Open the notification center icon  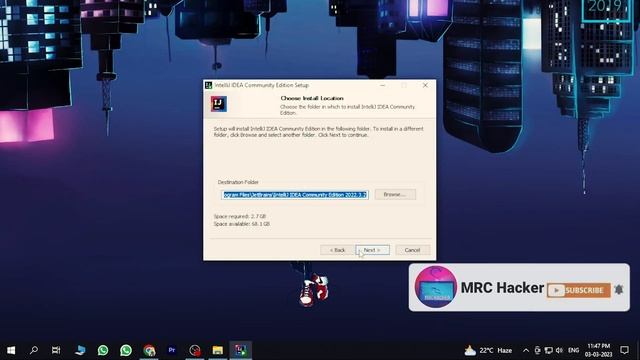click(x=624, y=350)
